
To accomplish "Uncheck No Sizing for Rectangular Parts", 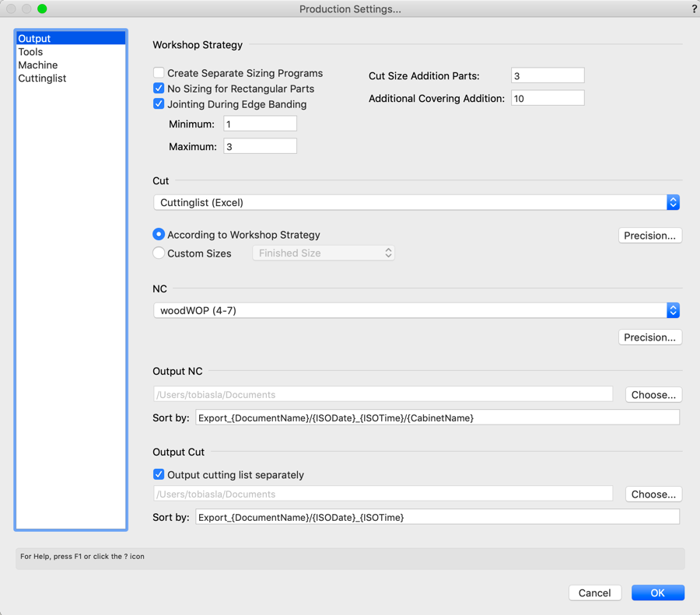I will click(159, 89).
